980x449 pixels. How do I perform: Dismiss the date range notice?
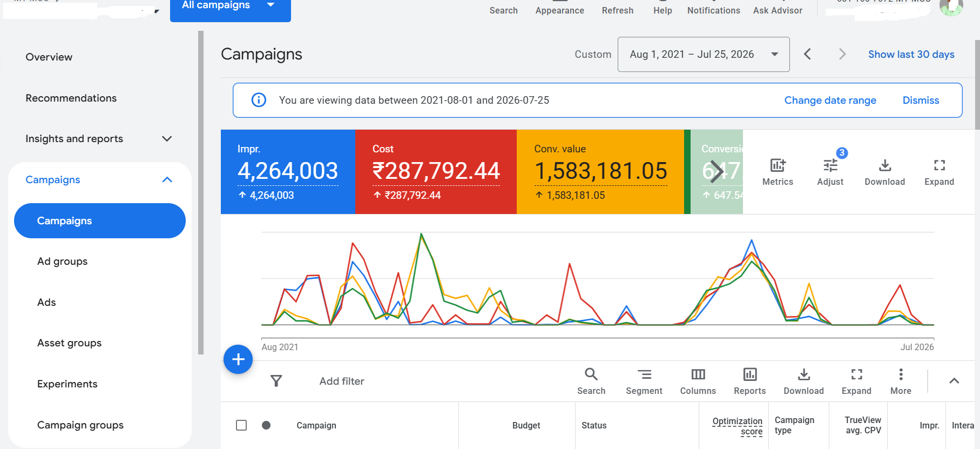tap(921, 100)
